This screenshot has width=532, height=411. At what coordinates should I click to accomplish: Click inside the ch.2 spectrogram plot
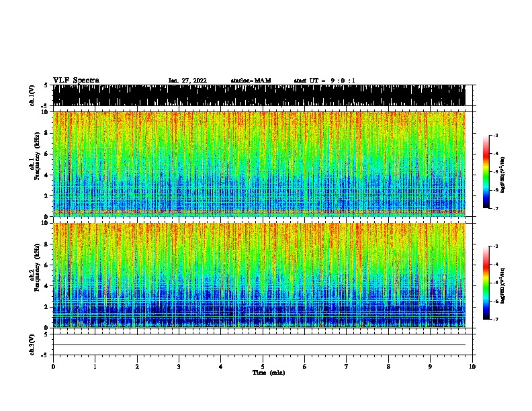click(259, 275)
